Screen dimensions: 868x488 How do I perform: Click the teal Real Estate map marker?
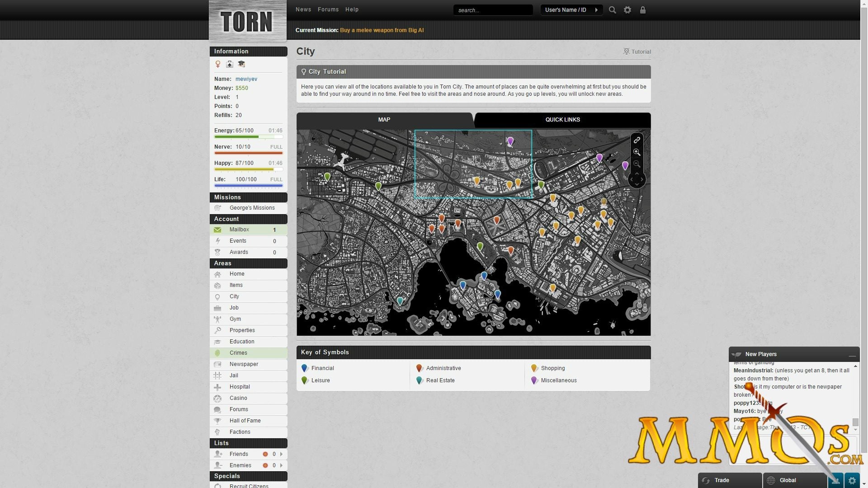400,300
